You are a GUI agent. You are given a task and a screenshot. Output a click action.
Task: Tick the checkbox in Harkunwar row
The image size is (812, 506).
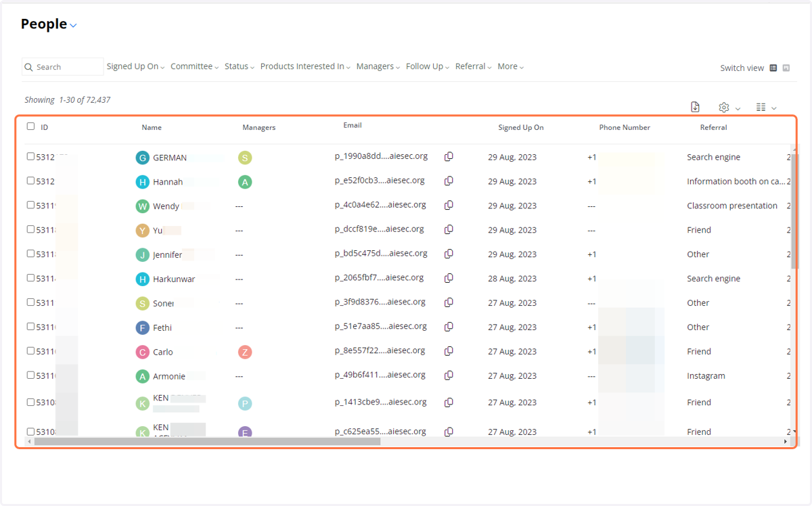(x=30, y=278)
